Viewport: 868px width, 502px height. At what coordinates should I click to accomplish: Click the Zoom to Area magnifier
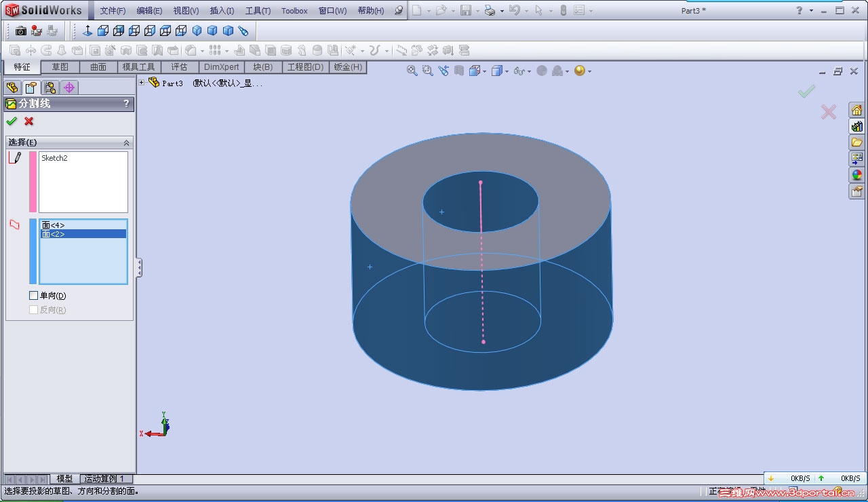point(427,71)
